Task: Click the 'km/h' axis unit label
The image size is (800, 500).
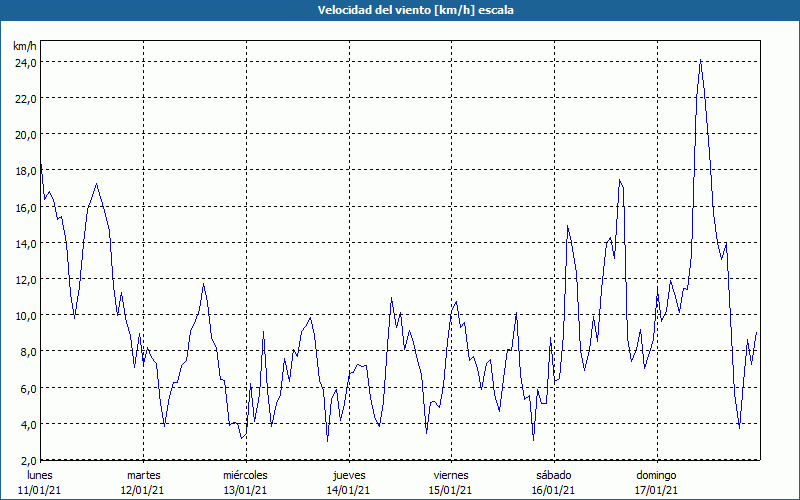Action: [x=24, y=46]
